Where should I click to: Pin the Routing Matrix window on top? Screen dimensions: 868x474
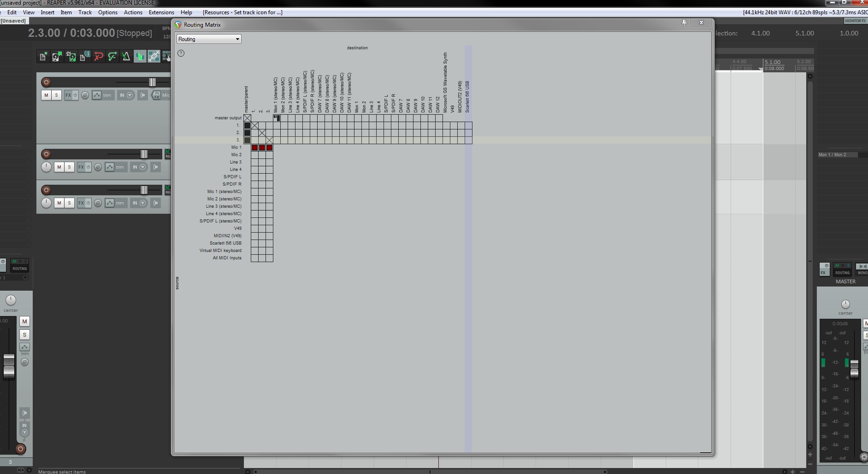[x=685, y=23]
